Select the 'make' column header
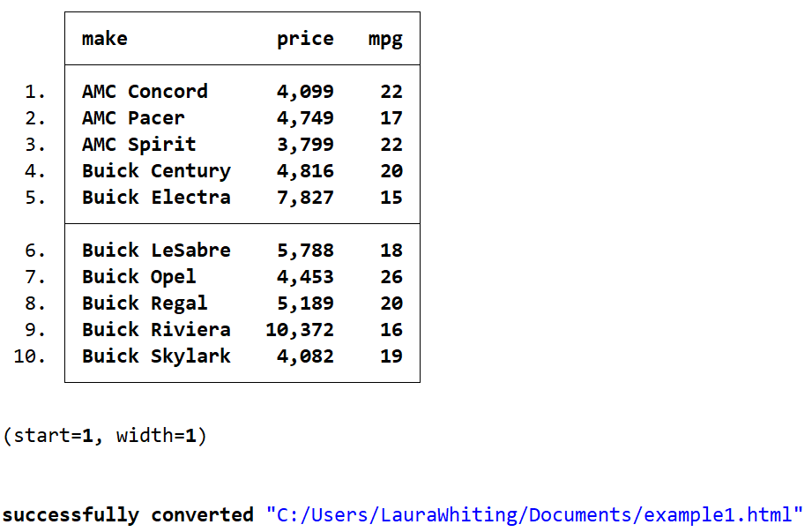The width and height of the screenshot is (812, 532). tap(105, 39)
